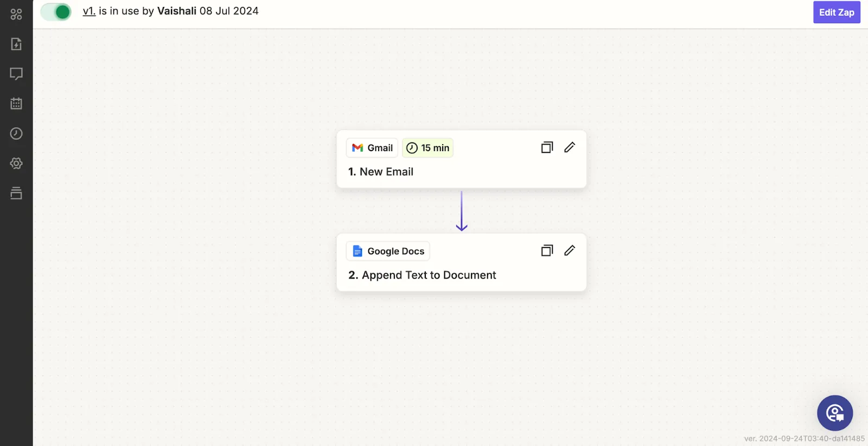Open the comments icon in sidebar
The height and width of the screenshot is (446, 868).
(x=16, y=74)
